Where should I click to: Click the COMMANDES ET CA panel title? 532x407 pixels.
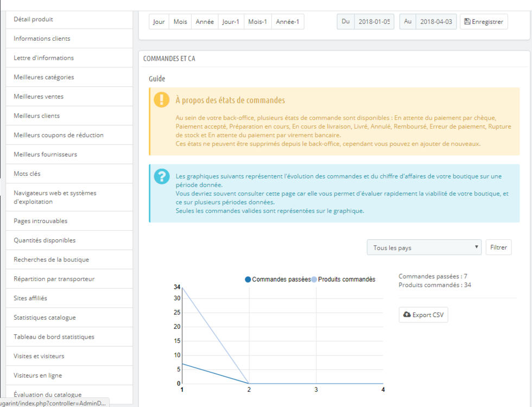[x=169, y=59]
